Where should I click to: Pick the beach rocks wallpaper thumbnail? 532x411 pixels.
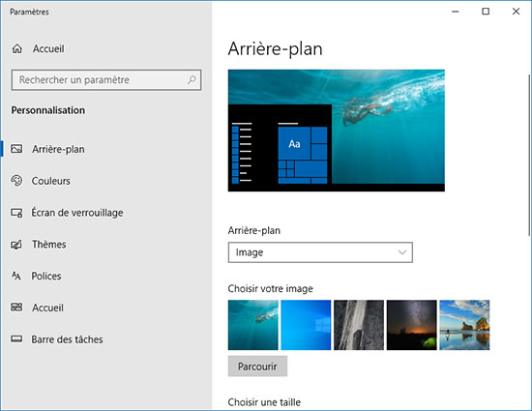(464, 325)
